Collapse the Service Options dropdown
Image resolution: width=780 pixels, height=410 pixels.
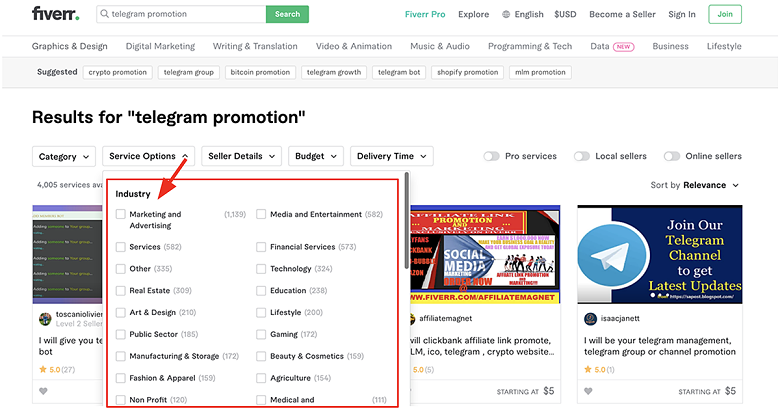[x=148, y=156]
